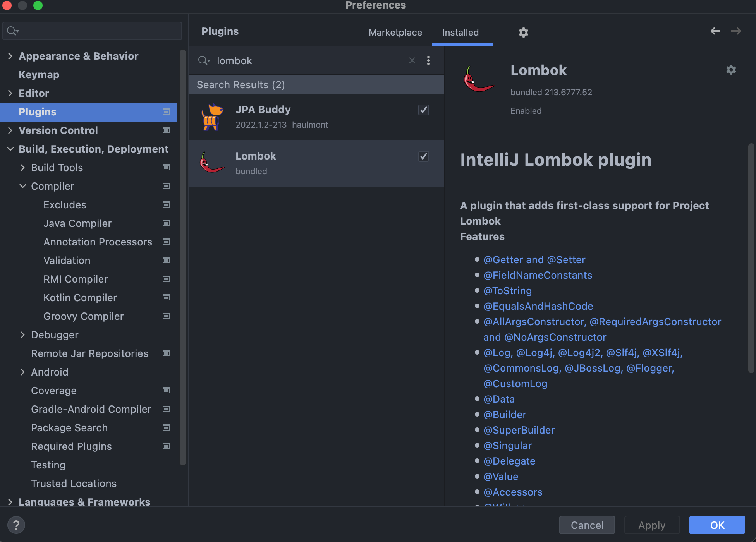
Task: Collapse the Compiler tree node
Action: (23, 186)
